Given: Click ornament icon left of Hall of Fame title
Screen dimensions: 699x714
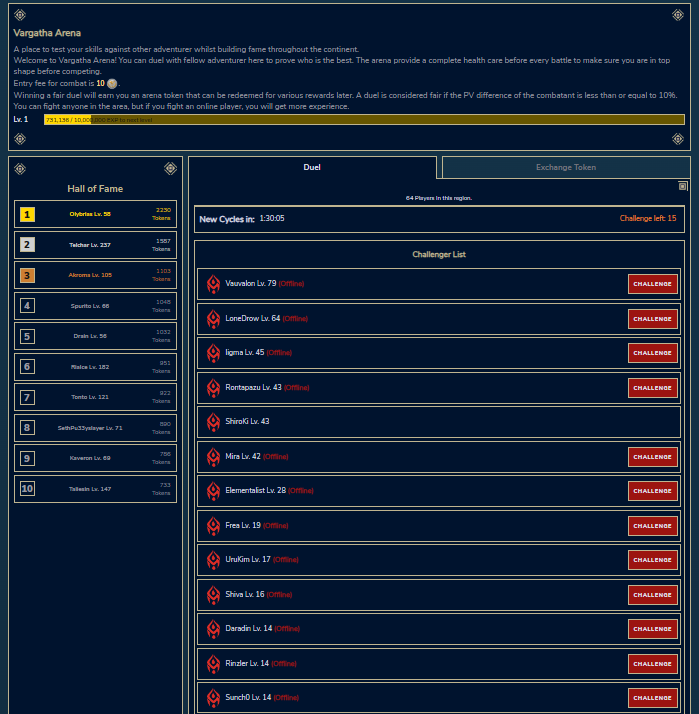Looking at the screenshot, I should [20, 168].
